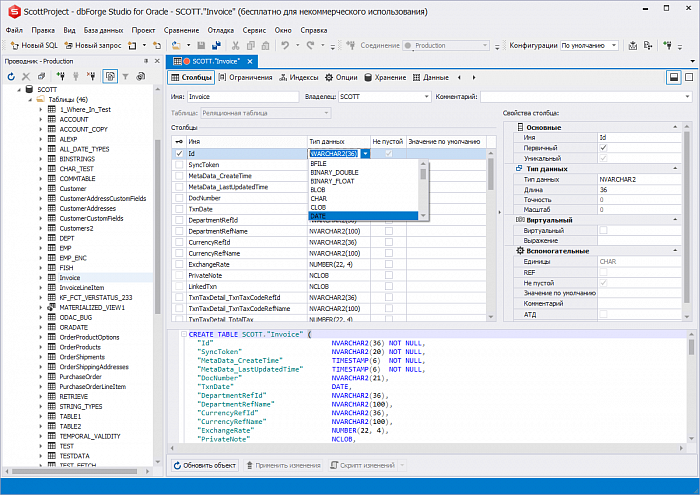Image resolution: width=700 pixels, height=495 pixels.
Task: Open the Комментарий dropdown
Action: 687,96
